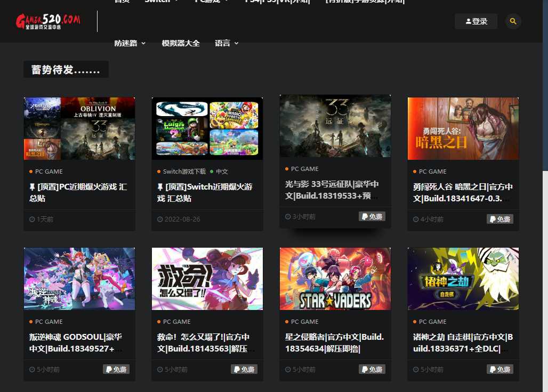Click 免费 badge on 33号远征队 card
This screenshot has height=392, width=548.
tap(372, 216)
